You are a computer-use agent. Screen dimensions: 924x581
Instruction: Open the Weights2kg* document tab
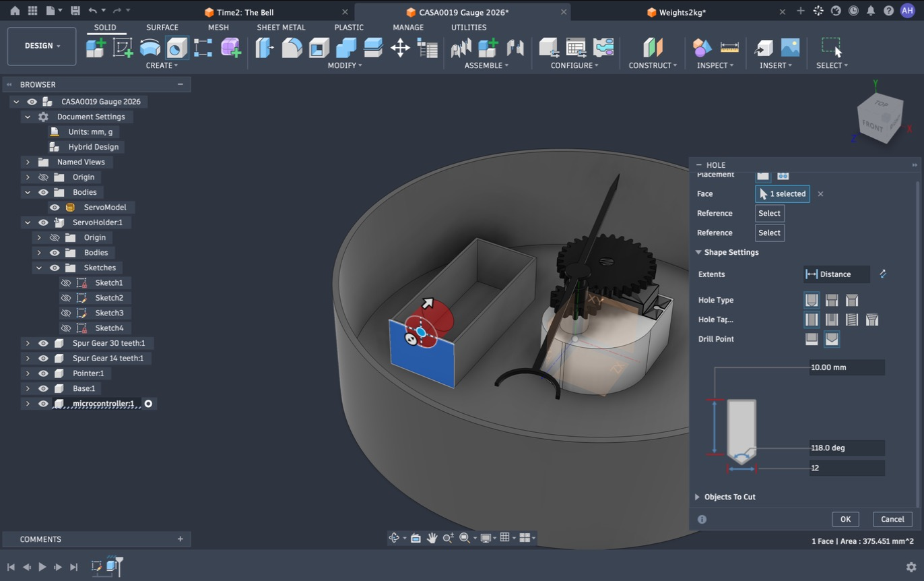point(682,12)
